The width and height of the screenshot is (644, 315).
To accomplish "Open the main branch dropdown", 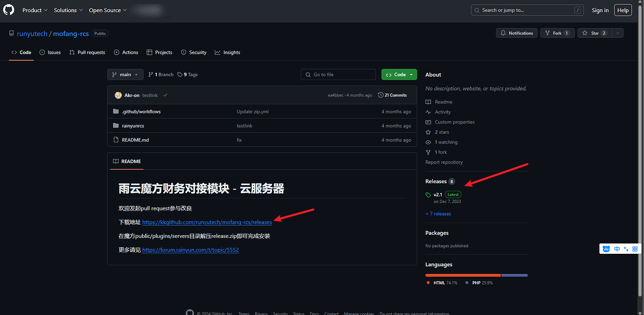I will coord(125,74).
